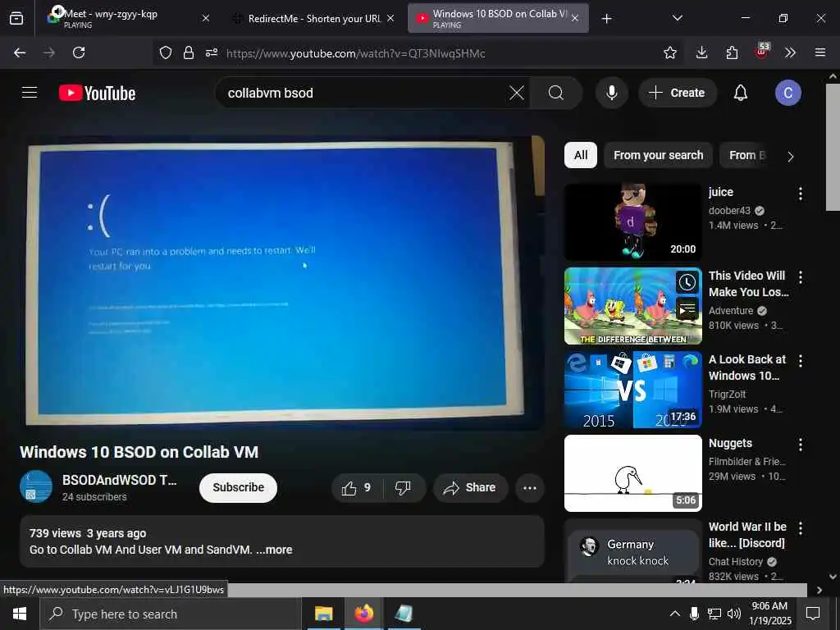
Task: Close the RedirectMe tab
Action: [390, 18]
